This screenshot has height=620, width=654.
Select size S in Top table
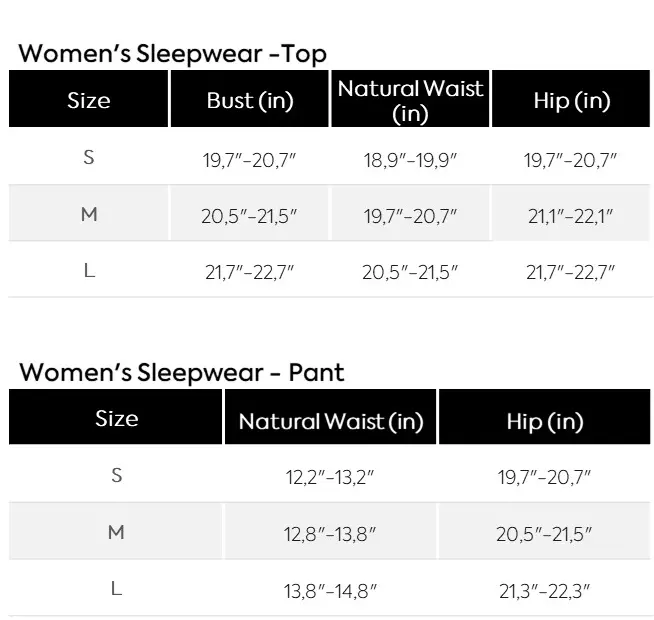click(x=89, y=158)
